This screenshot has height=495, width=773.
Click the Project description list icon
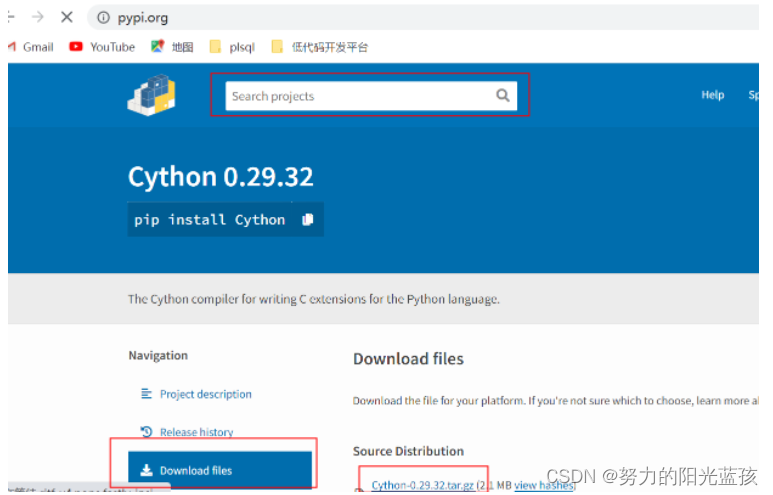pyautogui.click(x=146, y=393)
